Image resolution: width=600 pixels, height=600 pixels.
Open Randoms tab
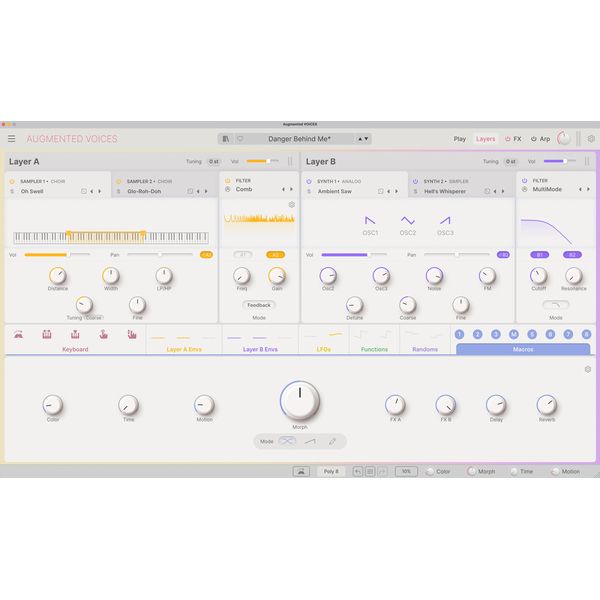425,340
